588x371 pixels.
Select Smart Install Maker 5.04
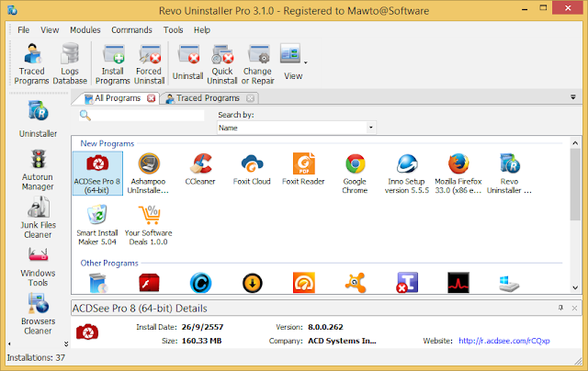coord(97,225)
